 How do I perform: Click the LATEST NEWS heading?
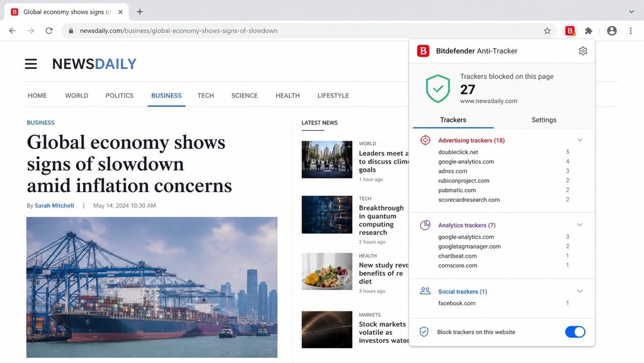(x=319, y=123)
